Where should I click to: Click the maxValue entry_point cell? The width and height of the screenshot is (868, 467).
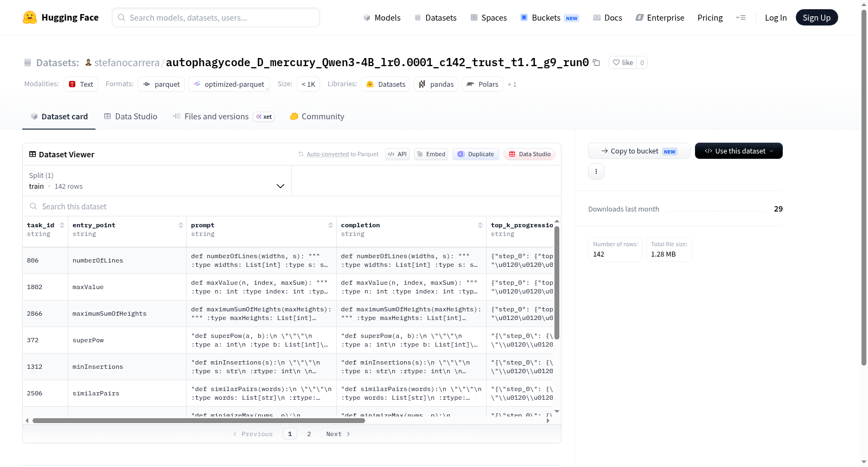click(127, 287)
